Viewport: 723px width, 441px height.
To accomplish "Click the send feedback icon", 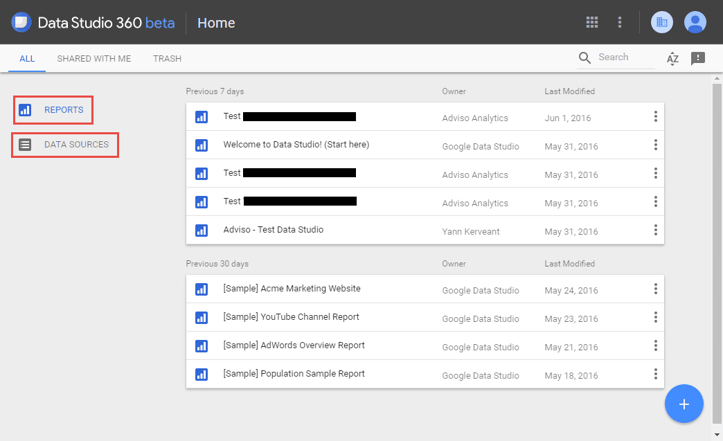I will [x=698, y=59].
